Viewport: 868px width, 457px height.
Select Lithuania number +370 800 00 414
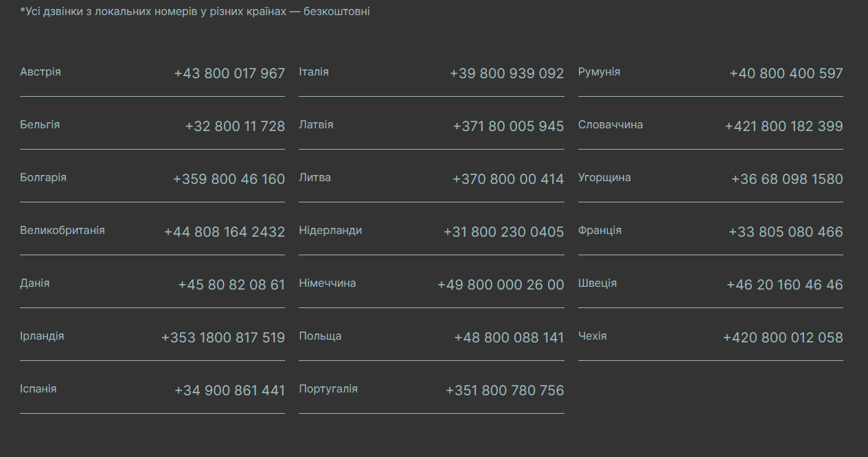[508, 179]
